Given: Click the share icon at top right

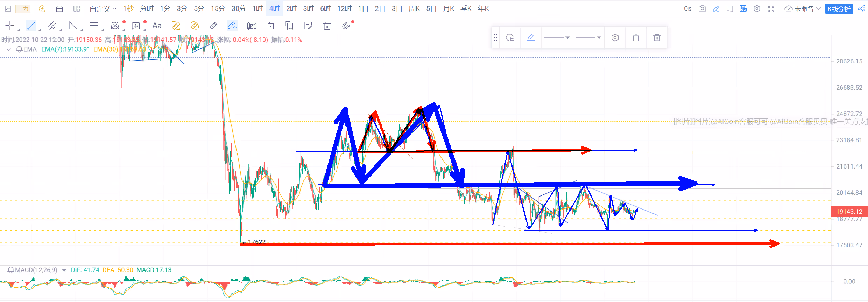Looking at the screenshot, I should [x=861, y=9].
